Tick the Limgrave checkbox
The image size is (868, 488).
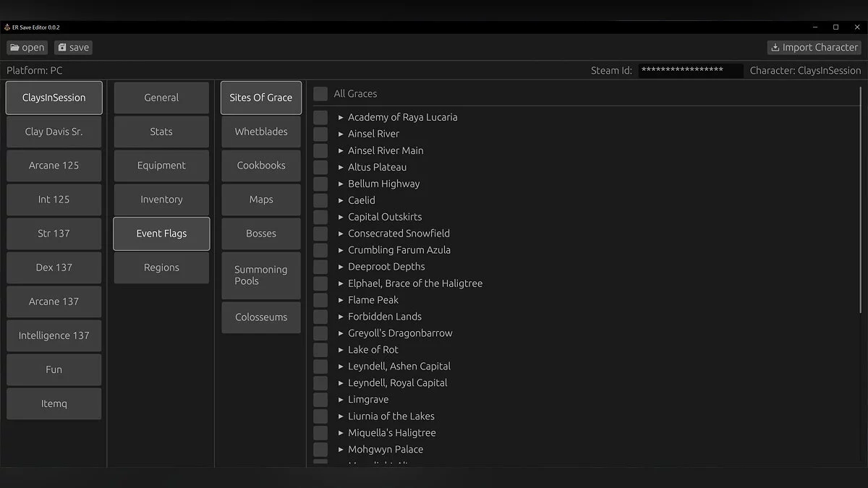tap(319, 399)
